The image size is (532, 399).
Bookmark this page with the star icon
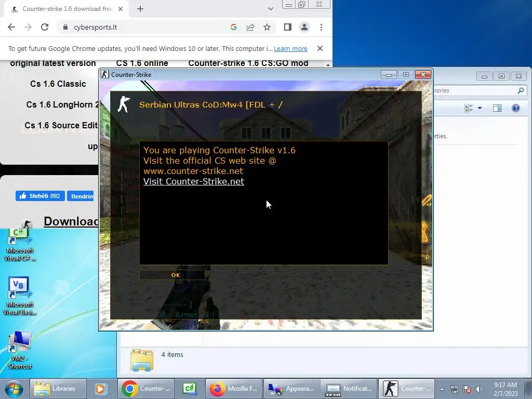tap(267, 27)
